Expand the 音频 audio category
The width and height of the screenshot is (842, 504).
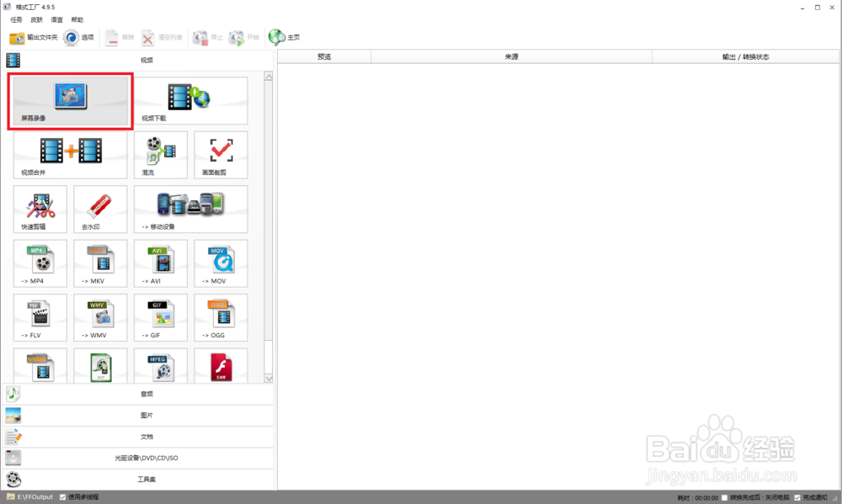tap(139, 394)
